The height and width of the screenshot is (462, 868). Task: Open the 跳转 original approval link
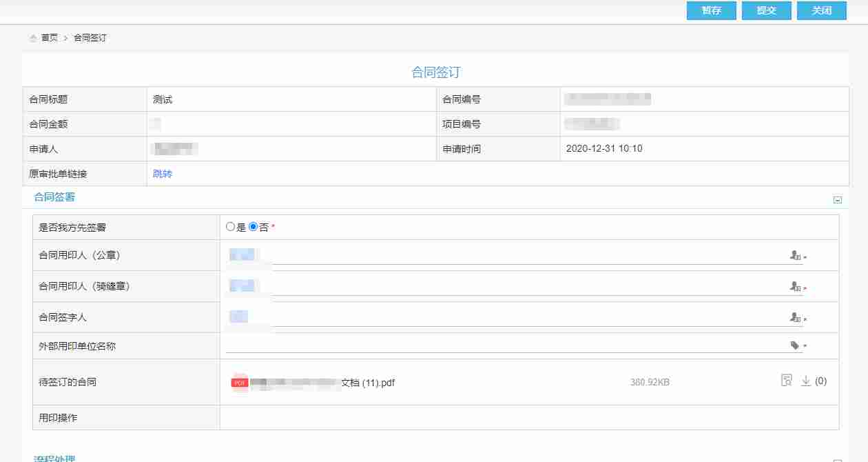[163, 174]
